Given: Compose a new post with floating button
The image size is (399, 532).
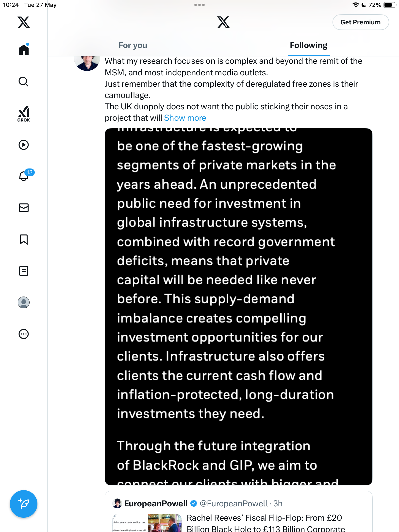Looking at the screenshot, I should pos(24,504).
